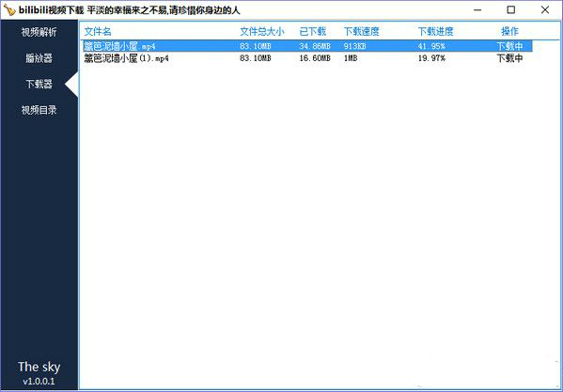This screenshot has width=563, height=392.
Task: Click the 41.95% progress cell
Action: tap(431, 46)
